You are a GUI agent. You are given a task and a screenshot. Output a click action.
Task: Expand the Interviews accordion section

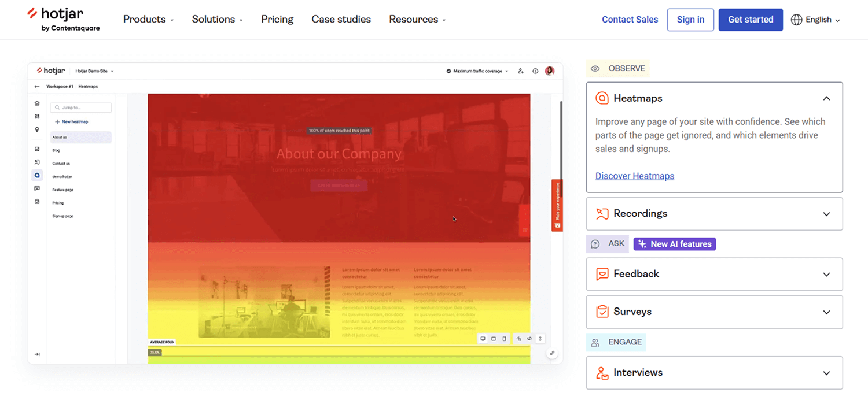[714, 373]
